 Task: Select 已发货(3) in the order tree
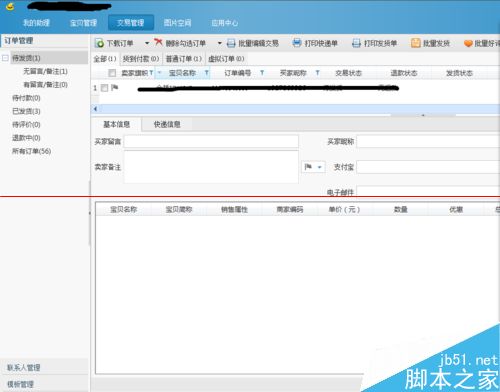pyautogui.click(x=26, y=111)
